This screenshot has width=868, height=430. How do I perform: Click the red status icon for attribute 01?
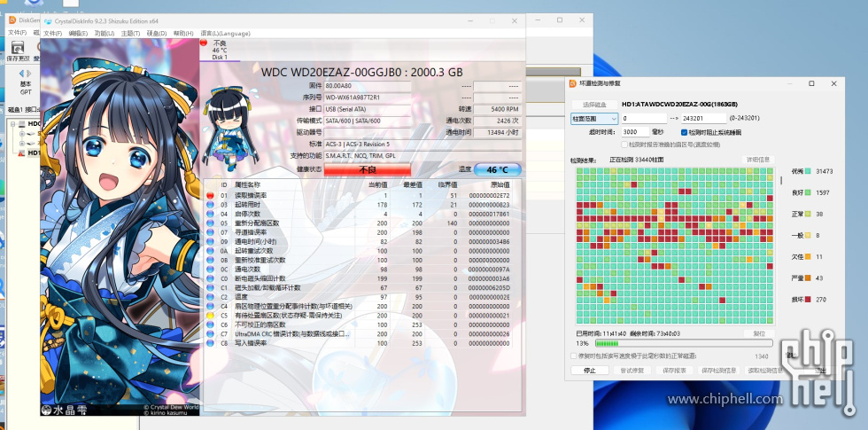pos(210,196)
